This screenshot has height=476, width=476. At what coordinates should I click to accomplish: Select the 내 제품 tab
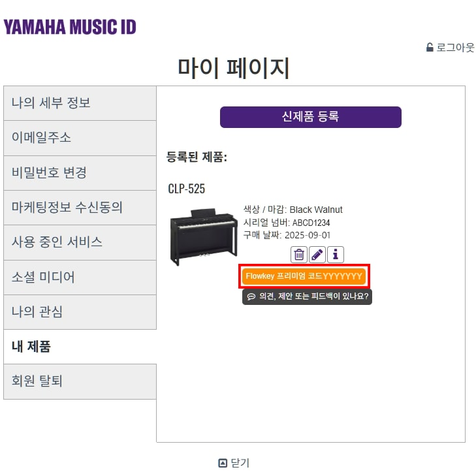[80, 347]
